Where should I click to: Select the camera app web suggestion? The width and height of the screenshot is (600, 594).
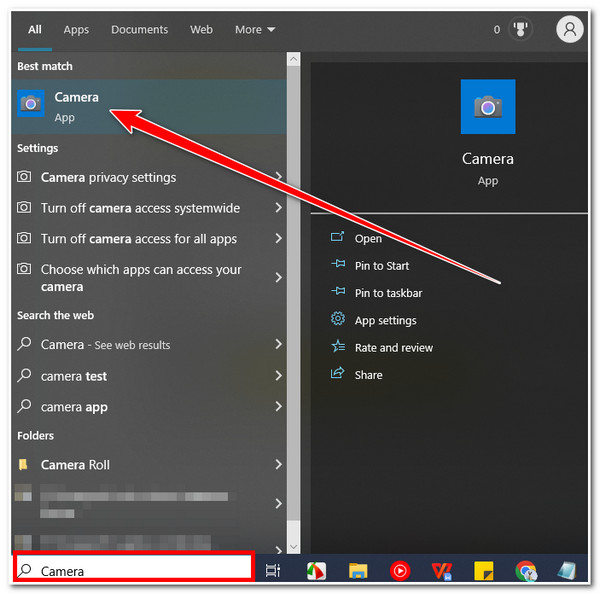coord(149,406)
